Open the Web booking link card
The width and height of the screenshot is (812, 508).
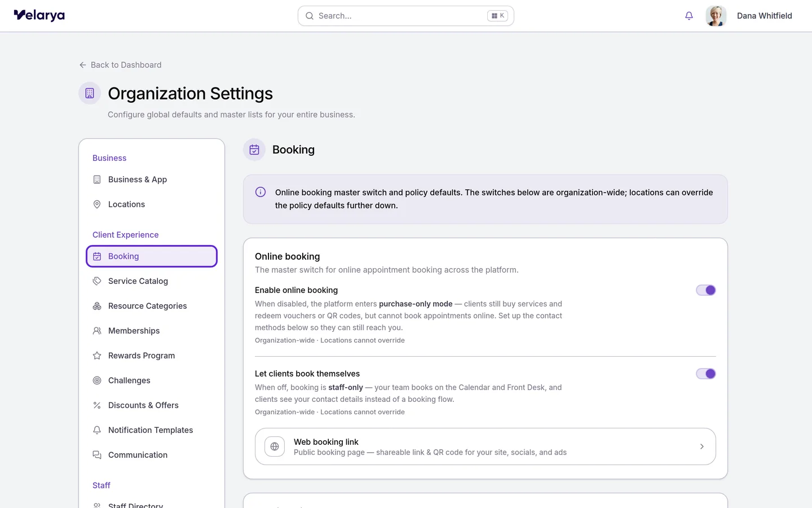coord(486,446)
